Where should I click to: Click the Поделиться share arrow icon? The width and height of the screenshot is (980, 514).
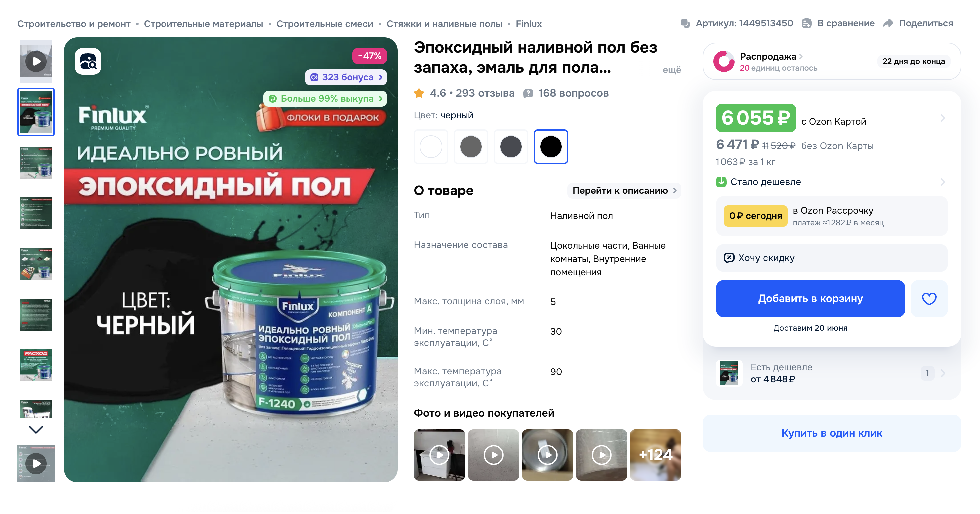[x=888, y=24]
